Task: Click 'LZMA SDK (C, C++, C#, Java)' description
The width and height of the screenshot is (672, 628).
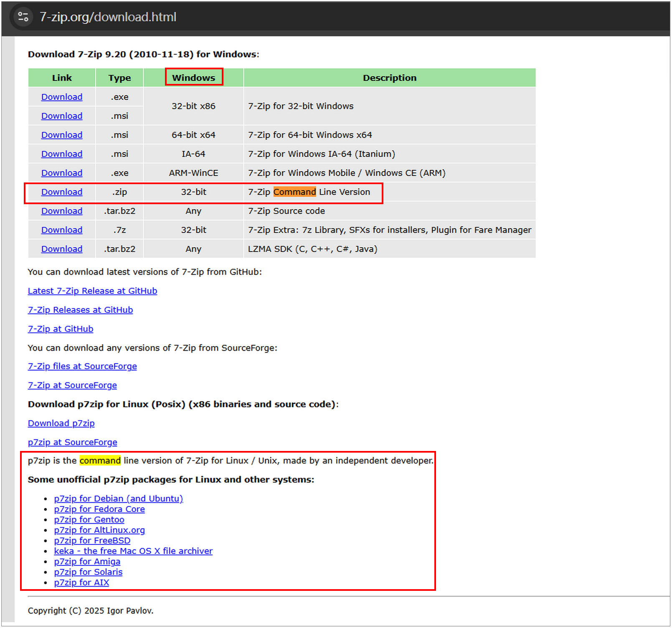Action: click(x=313, y=249)
